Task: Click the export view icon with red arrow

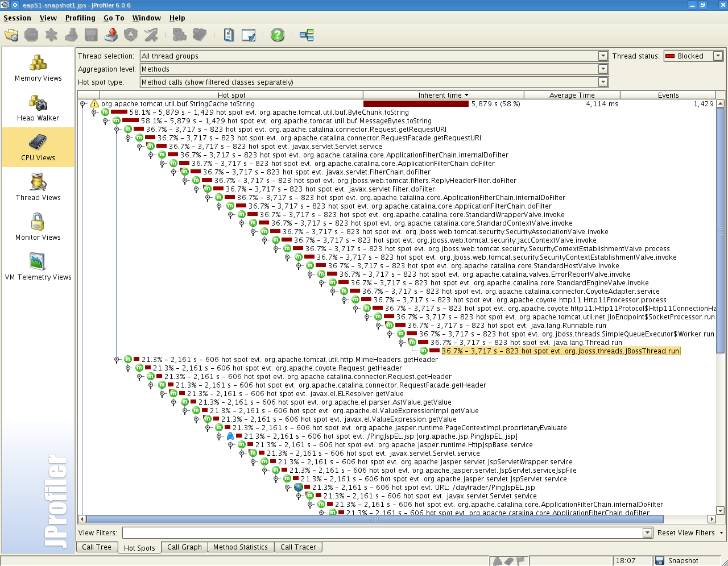Action: 111,35
